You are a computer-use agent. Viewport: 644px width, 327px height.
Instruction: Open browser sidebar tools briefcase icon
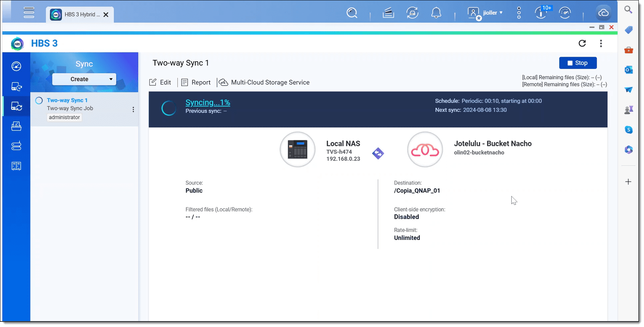click(x=628, y=50)
